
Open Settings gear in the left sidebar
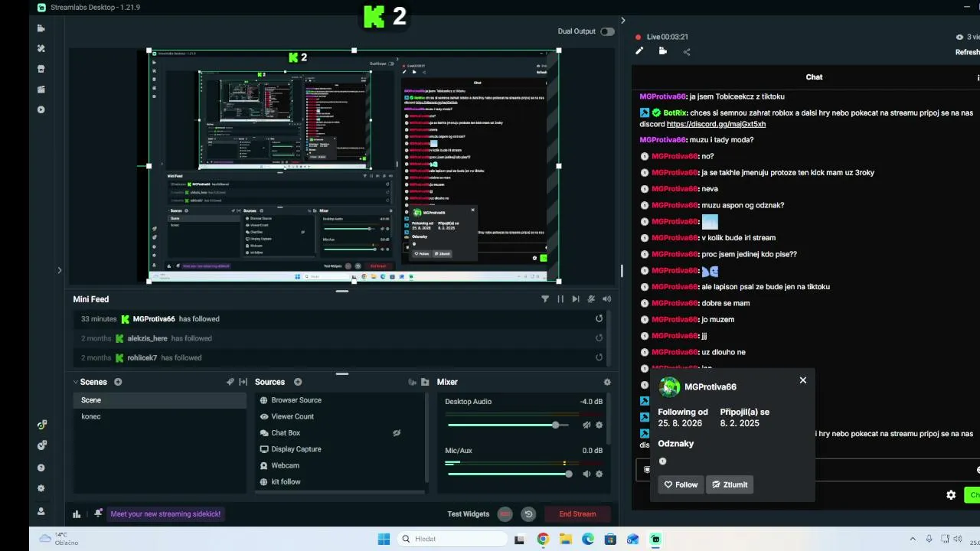[x=41, y=488]
